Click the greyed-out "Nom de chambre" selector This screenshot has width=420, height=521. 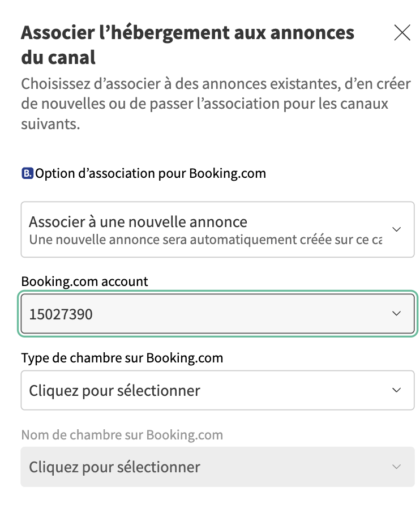[x=217, y=467]
